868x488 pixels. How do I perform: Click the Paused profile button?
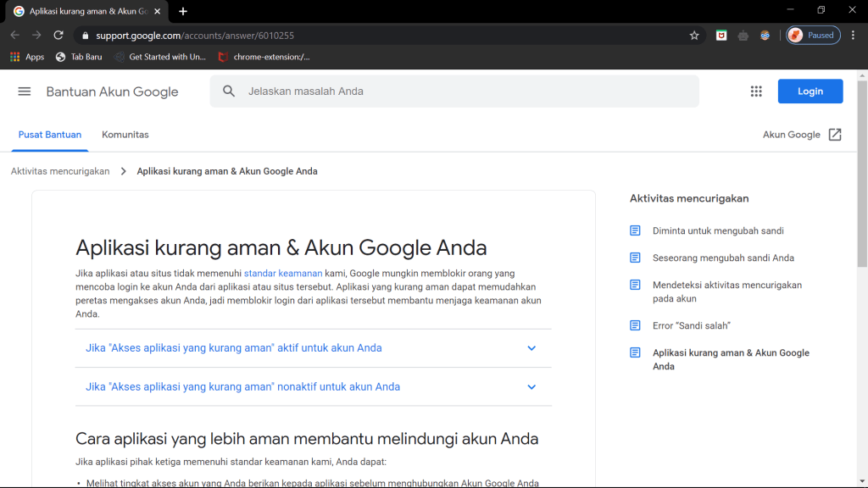point(812,36)
